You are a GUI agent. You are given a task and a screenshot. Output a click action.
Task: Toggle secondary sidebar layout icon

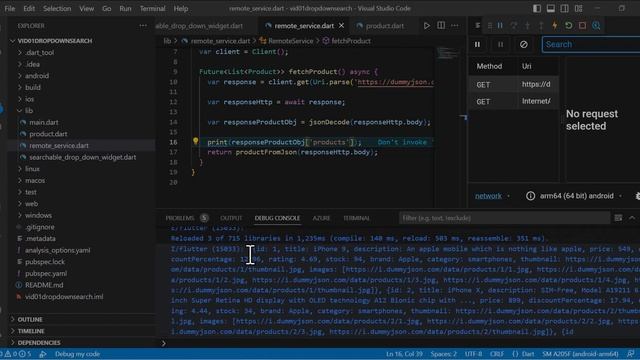click(564, 8)
